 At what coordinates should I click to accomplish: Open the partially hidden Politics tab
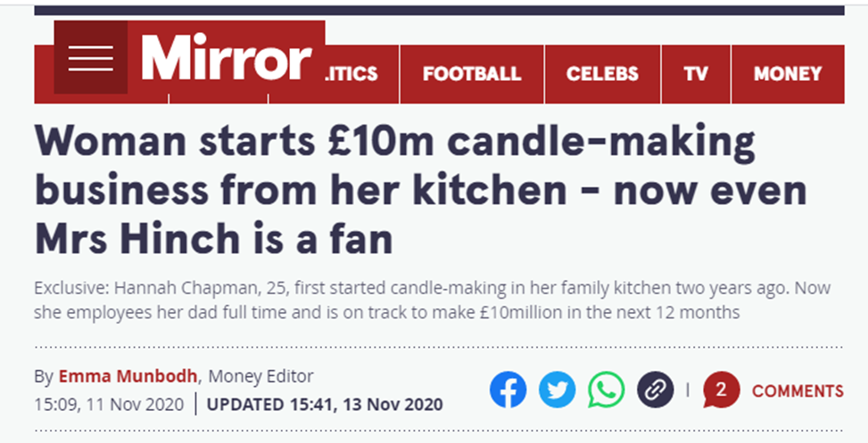(x=351, y=74)
